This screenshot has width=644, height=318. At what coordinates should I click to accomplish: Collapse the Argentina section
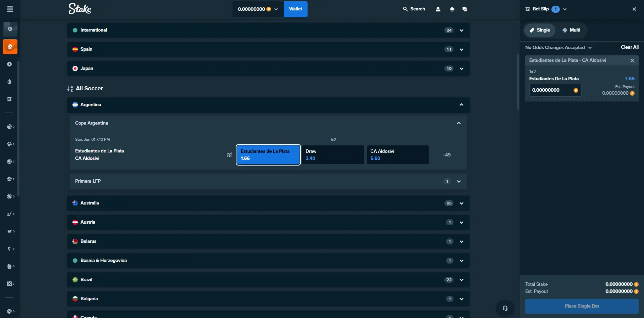pos(268,105)
